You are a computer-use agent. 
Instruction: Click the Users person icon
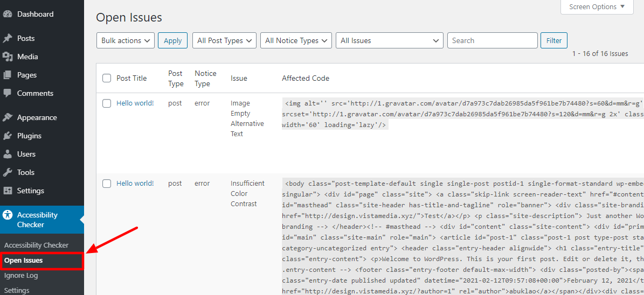tap(8, 154)
